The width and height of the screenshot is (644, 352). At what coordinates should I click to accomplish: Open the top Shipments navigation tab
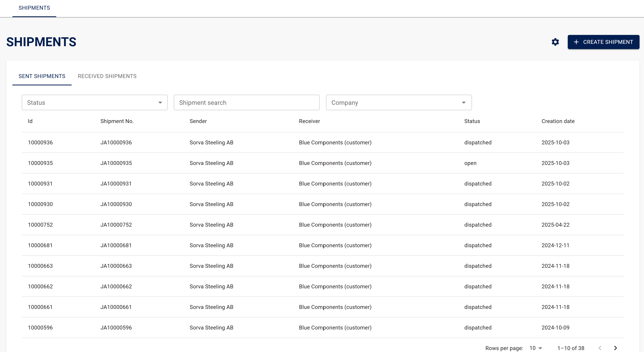coord(34,8)
